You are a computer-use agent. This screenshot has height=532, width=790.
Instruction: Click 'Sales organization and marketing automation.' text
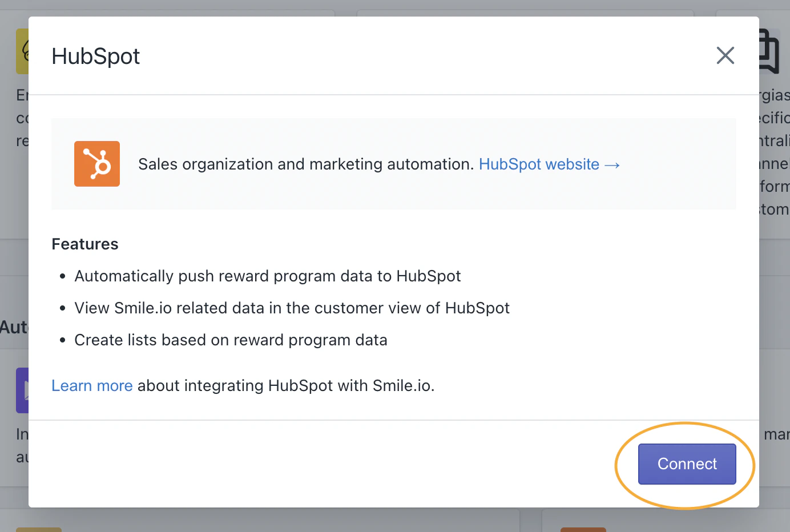click(306, 164)
